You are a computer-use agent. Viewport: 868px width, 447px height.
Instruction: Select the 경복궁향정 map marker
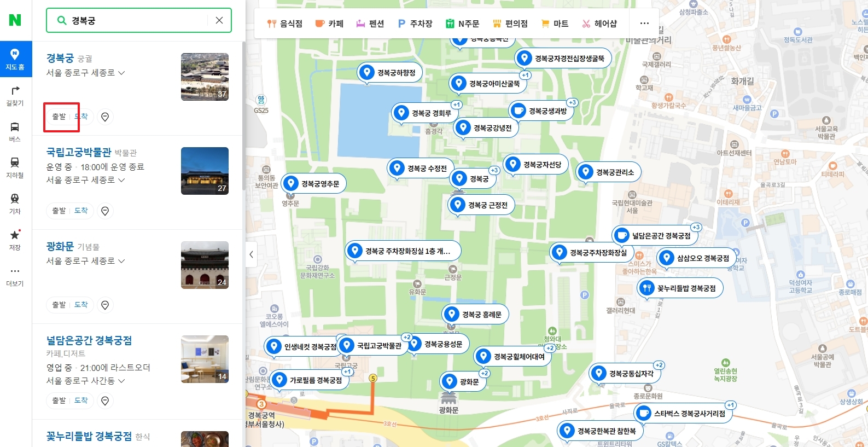click(x=390, y=73)
